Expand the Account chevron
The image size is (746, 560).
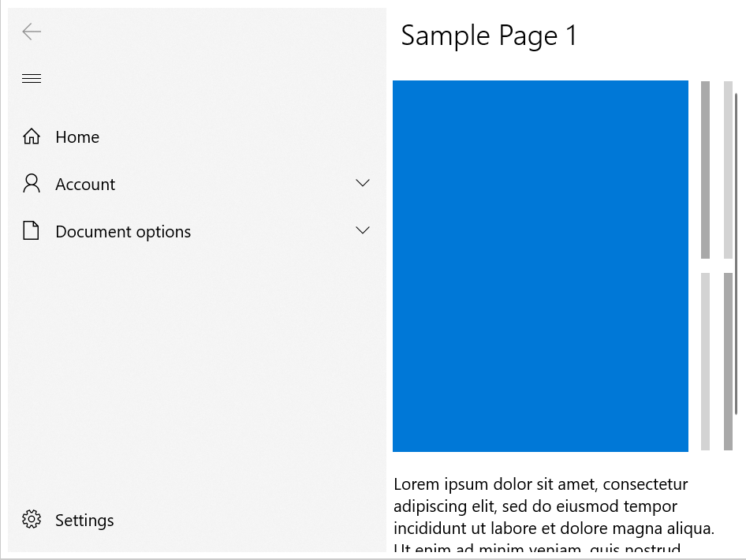click(363, 183)
